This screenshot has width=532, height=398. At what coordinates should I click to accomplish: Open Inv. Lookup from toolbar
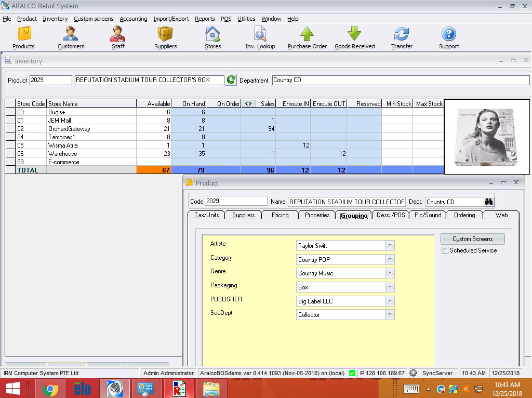coord(260,36)
